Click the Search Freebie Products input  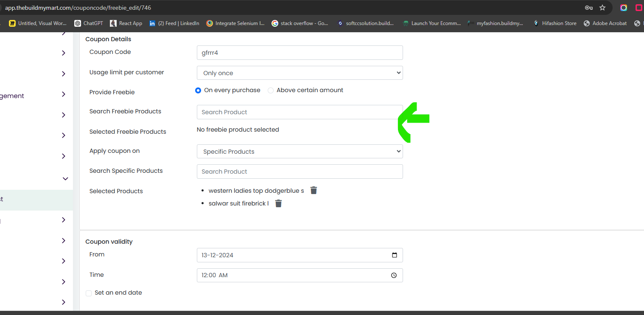pos(300,112)
